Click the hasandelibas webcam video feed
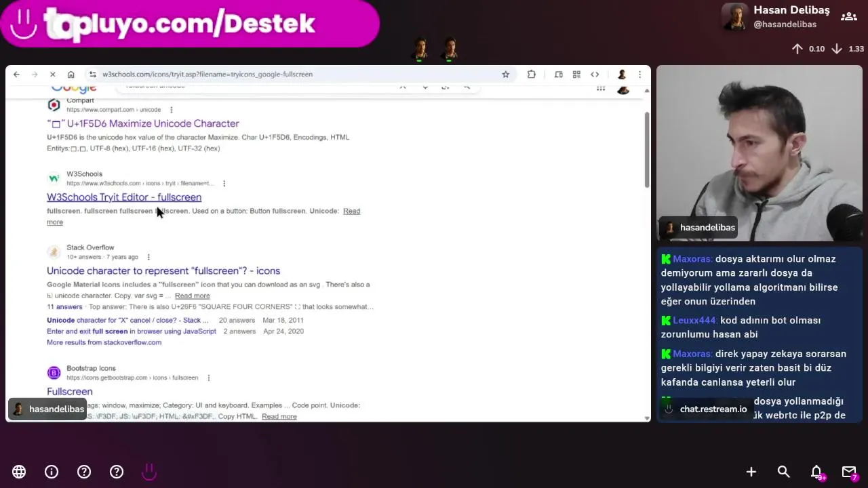Image resolution: width=868 pixels, height=488 pixels. (x=759, y=153)
